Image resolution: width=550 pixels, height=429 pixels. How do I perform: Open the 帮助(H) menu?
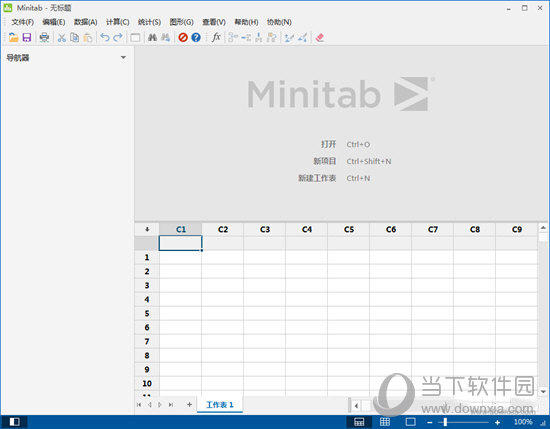[246, 22]
